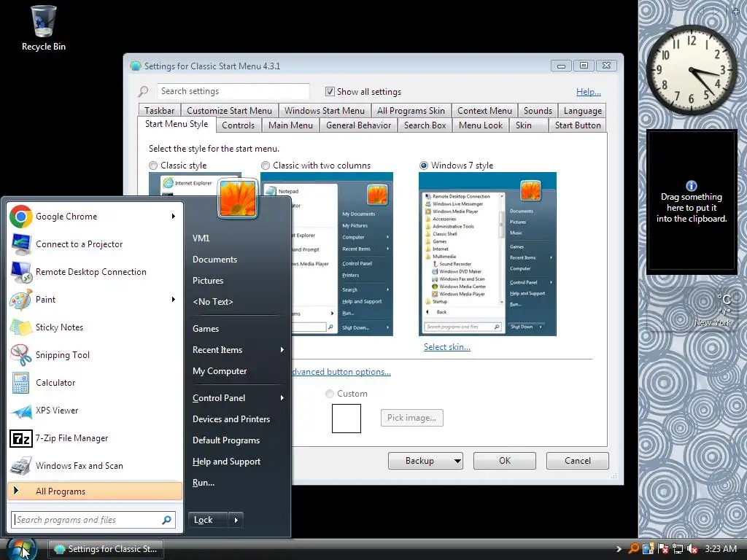
Task: Click the analog clock gadget
Action: (x=692, y=71)
